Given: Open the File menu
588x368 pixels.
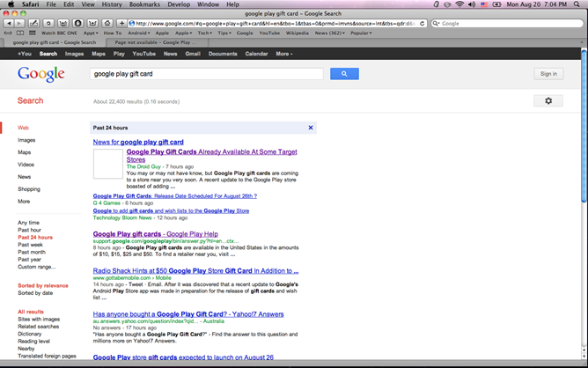Looking at the screenshot, I should [x=51, y=4].
